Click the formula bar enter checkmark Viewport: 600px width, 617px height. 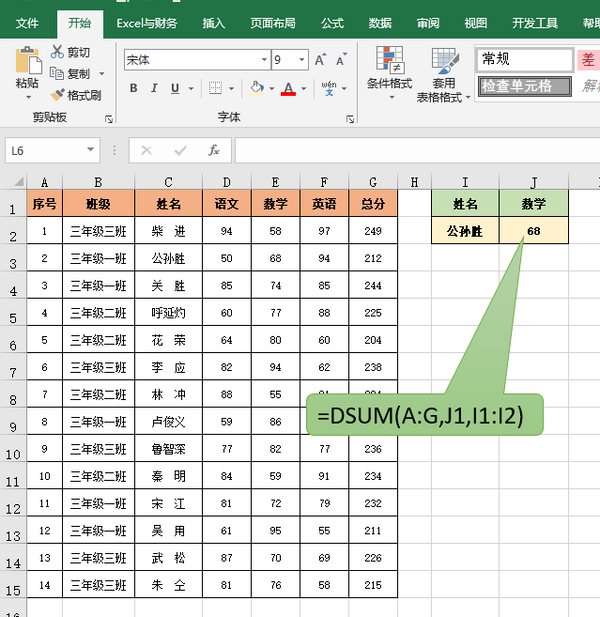180,150
